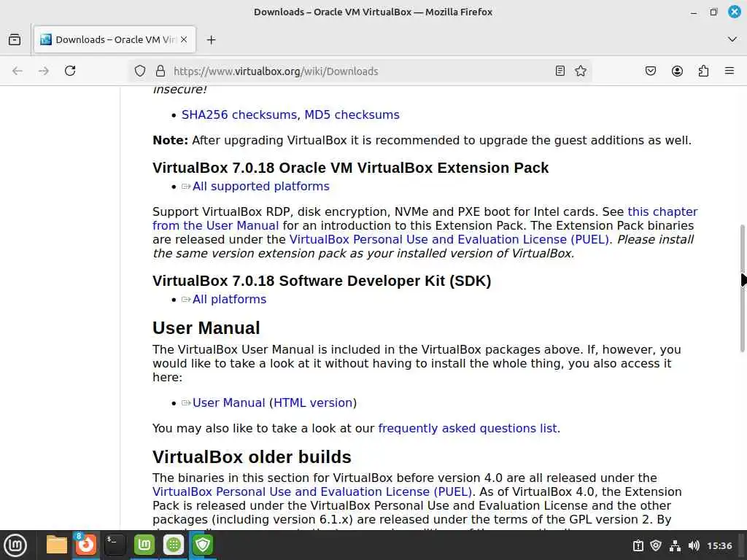Open the MD5 checksums link
Image resolution: width=747 pixels, height=560 pixels.
click(x=352, y=114)
